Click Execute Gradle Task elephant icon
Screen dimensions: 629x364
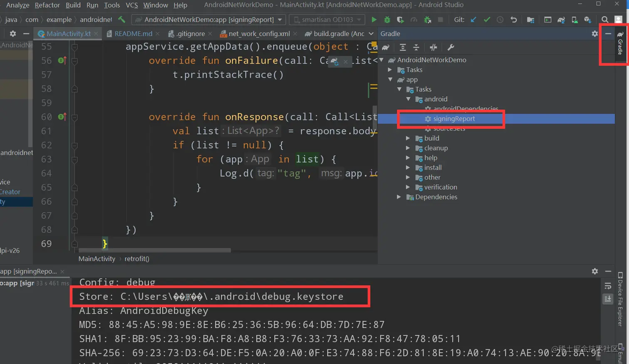click(386, 47)
